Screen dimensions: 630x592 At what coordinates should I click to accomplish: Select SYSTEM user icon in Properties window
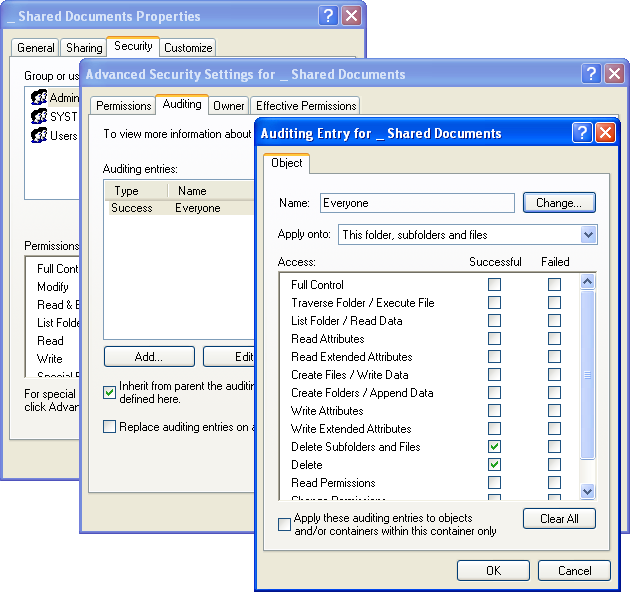39,117
